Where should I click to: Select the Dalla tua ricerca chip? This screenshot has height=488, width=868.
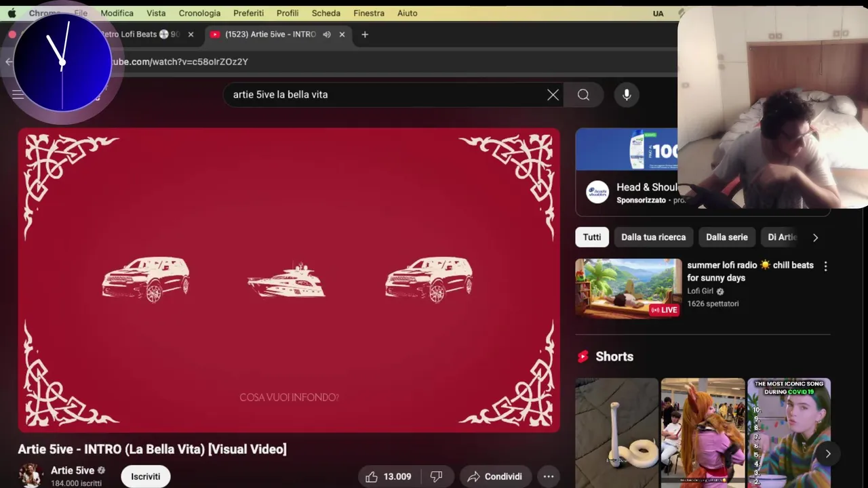[654, 237]
